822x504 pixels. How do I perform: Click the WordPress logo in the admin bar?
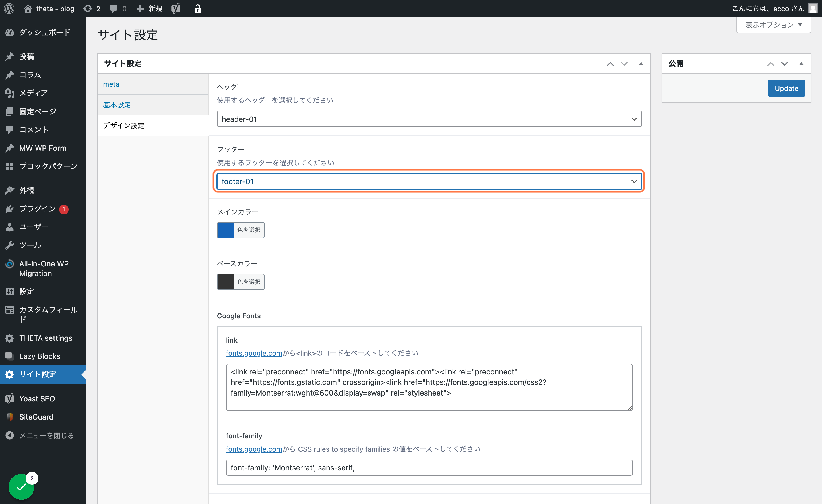click(9, 8)
